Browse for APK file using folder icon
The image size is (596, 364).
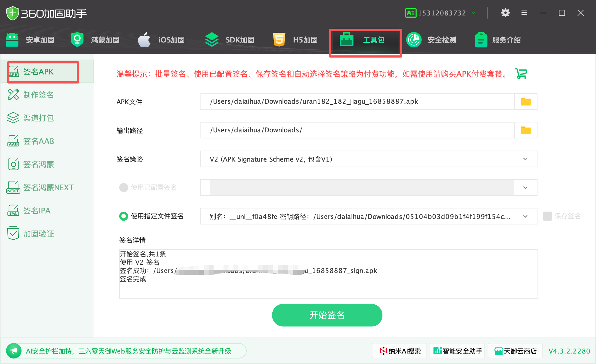(526, 102)
